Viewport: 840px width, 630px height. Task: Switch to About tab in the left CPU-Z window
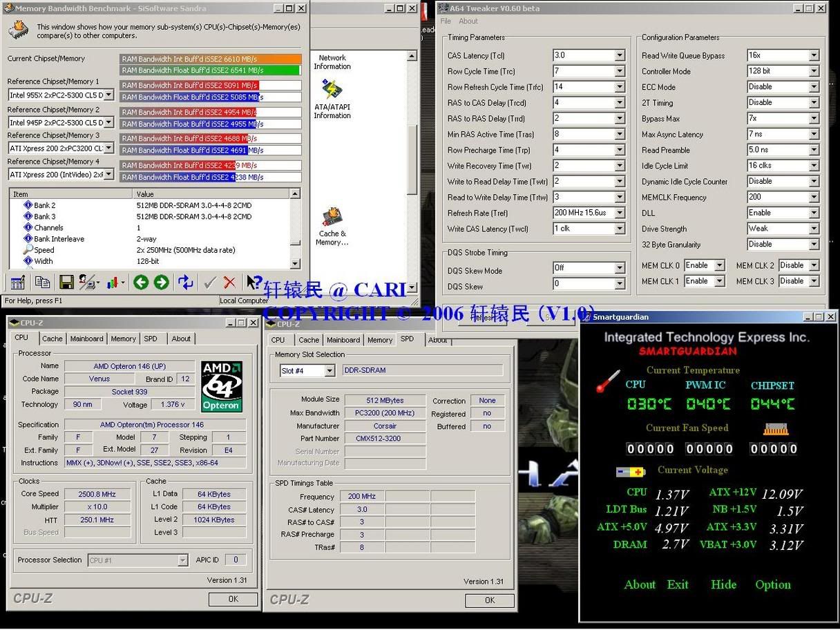[182, 339]
